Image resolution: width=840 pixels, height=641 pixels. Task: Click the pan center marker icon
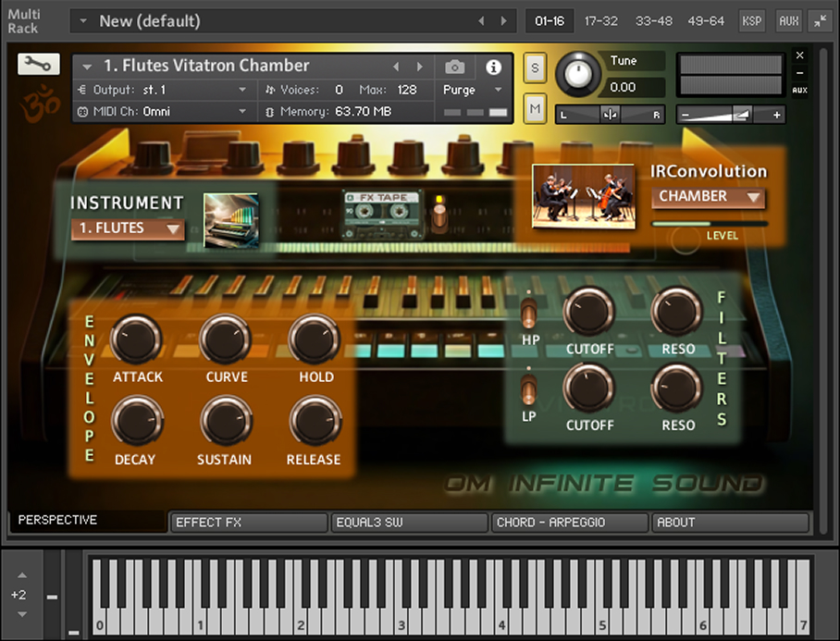[x=610, y=115]
